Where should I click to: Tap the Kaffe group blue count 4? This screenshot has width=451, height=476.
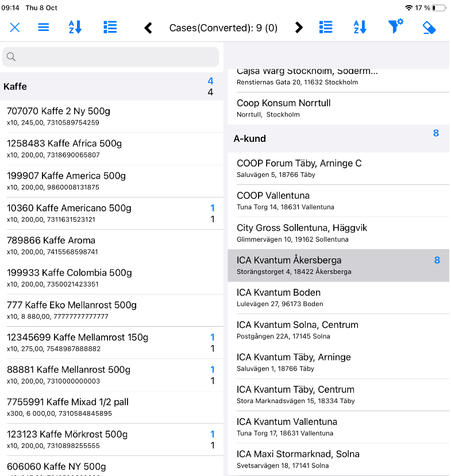pos(210,81)
